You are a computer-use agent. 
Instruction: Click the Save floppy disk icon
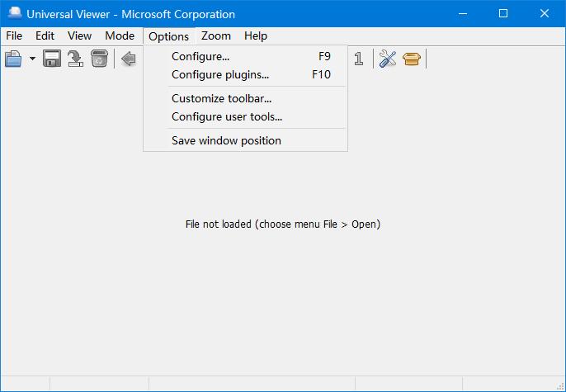coord(52,59)
